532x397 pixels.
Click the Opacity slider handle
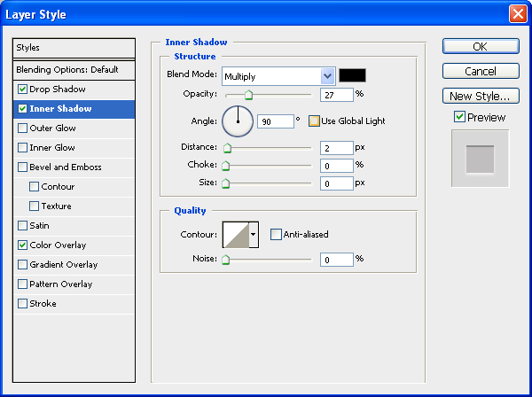tap(248, 94)
